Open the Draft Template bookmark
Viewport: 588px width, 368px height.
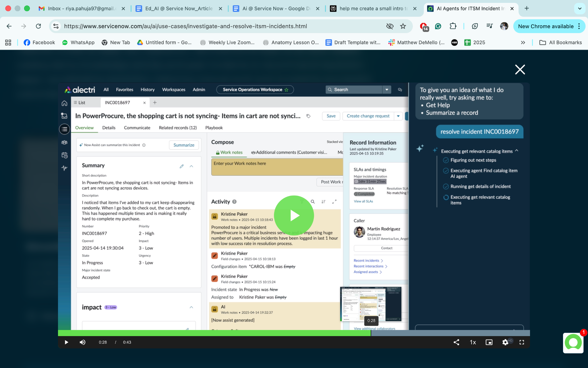pos(353,43)
